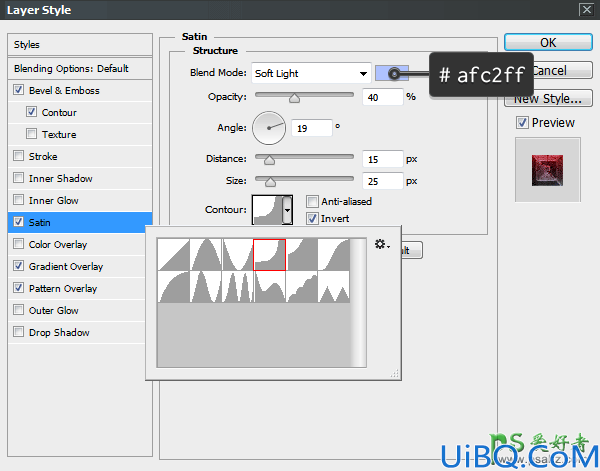Enable the Drop Shadow checkbox
The image size is (600, 471).
click(18, 332)
